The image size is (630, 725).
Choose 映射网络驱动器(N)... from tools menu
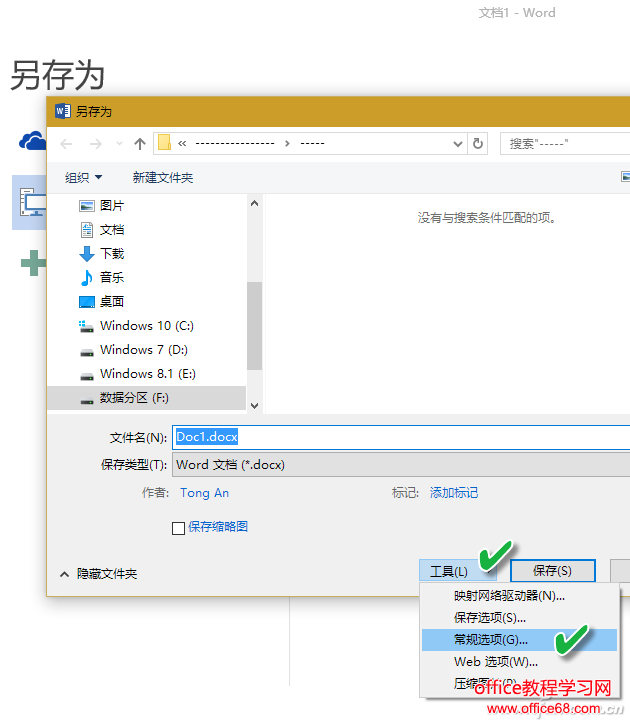(x=519, y=596)
